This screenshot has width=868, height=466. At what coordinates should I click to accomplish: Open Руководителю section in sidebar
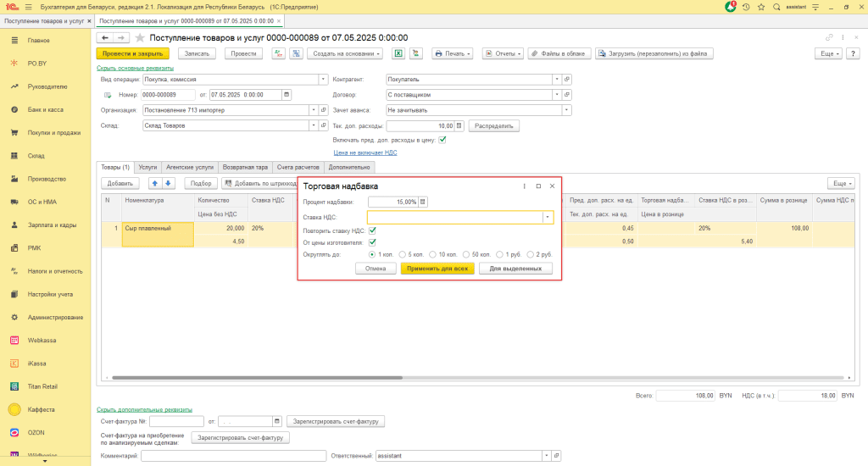coord(47,87)
